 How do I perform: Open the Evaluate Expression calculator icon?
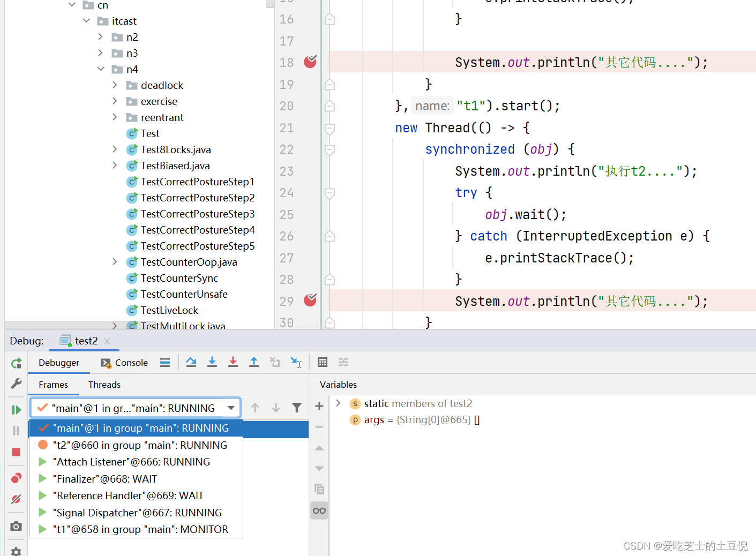pyautogui.click(x=323, y=363)
